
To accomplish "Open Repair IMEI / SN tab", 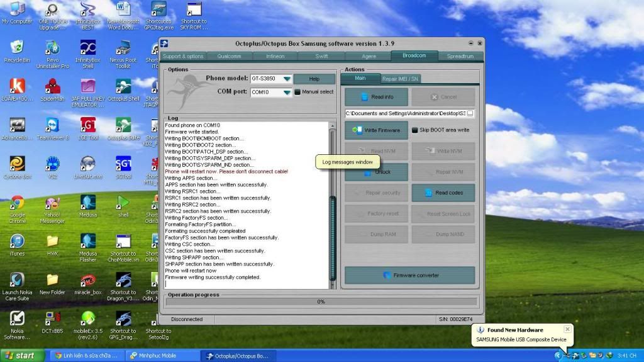I will tap(399, 79).
